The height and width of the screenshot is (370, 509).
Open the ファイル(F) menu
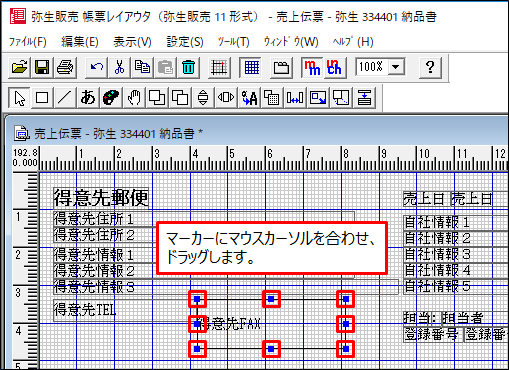click(28, 42)
